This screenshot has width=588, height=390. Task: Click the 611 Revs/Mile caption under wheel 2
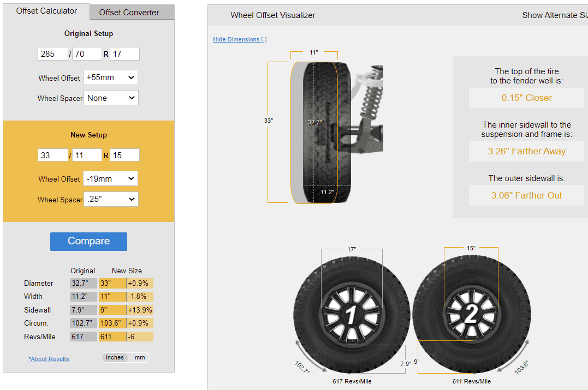click(471, 381)
